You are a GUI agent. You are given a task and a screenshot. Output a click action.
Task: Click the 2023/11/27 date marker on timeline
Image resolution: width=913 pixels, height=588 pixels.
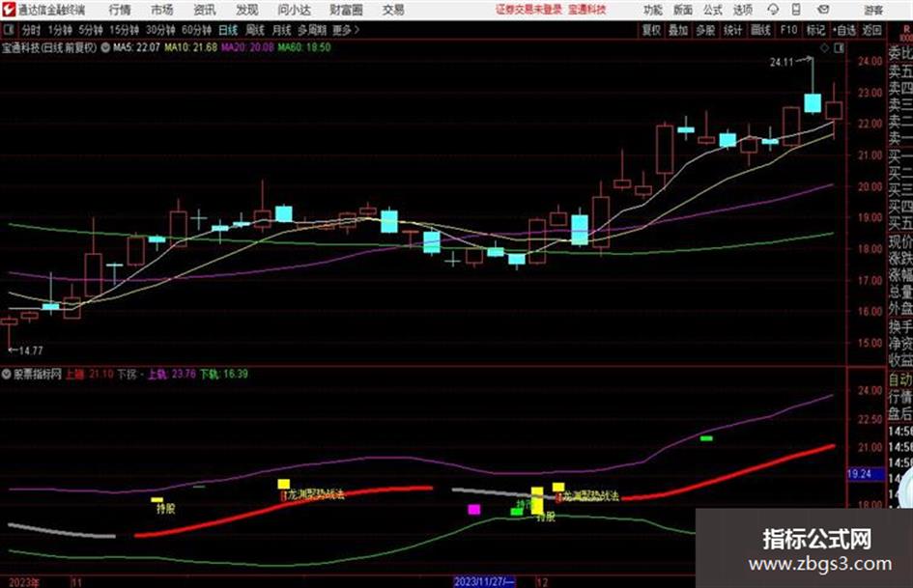coord(484,581)
